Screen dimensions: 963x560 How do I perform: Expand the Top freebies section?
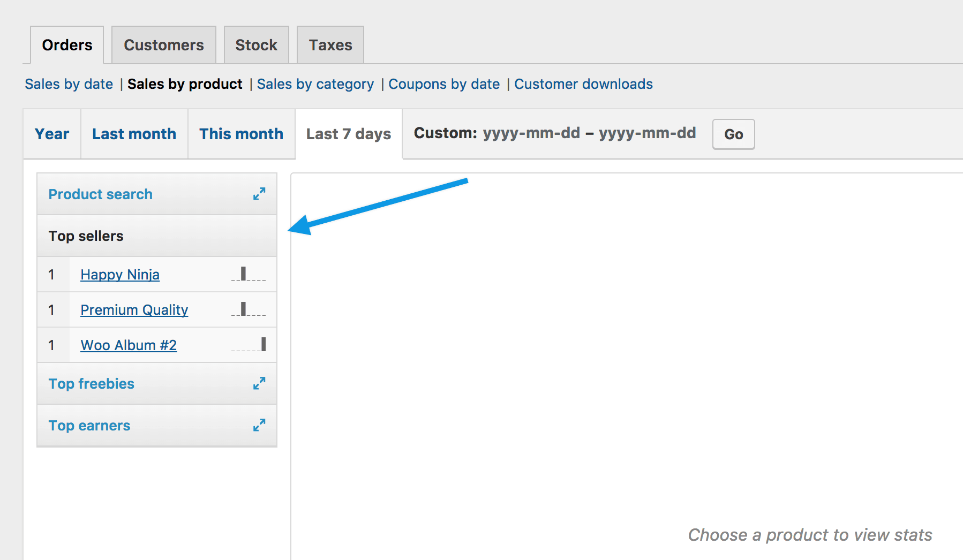92,384
